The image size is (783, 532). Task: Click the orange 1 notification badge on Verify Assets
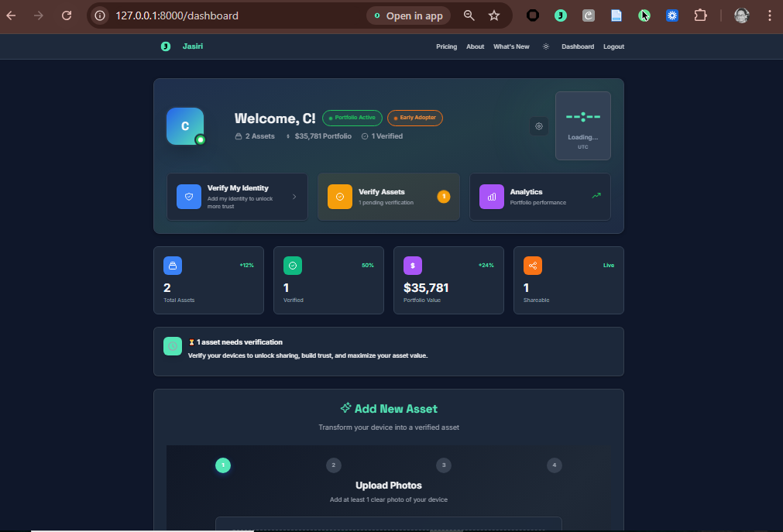point(443,196)
